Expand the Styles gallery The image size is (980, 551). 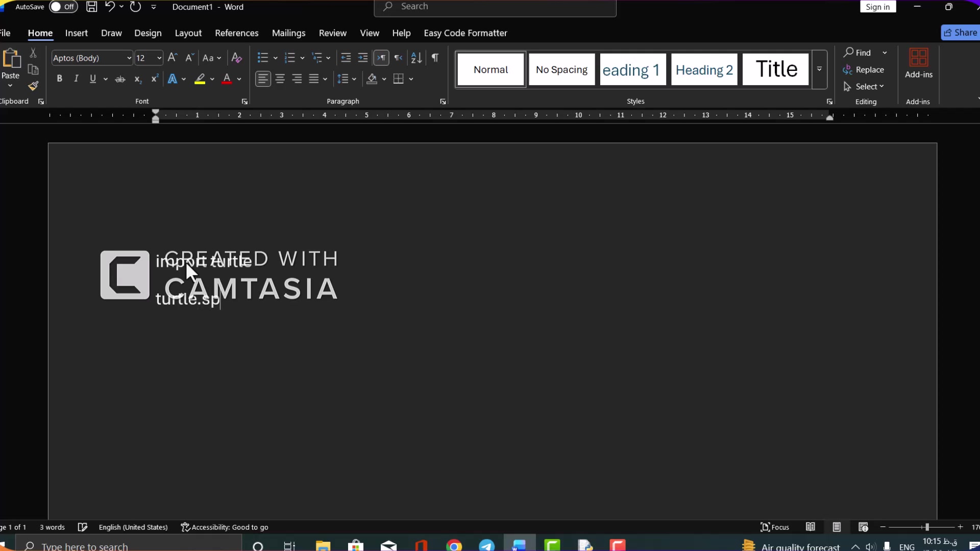tap(819, 69)
